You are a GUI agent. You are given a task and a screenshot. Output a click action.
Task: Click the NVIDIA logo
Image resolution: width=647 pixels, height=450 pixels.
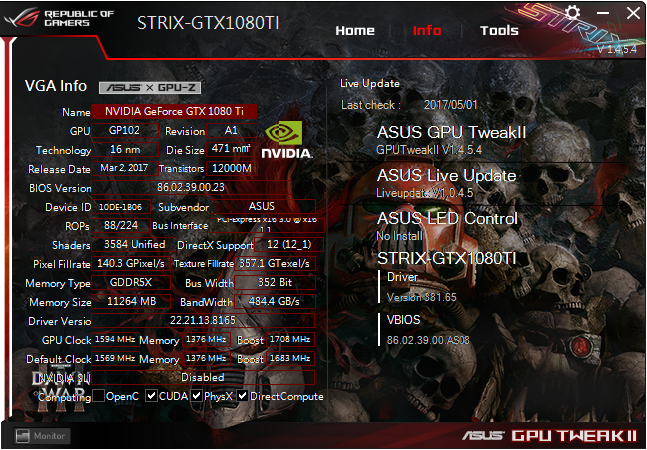[286, 139]
